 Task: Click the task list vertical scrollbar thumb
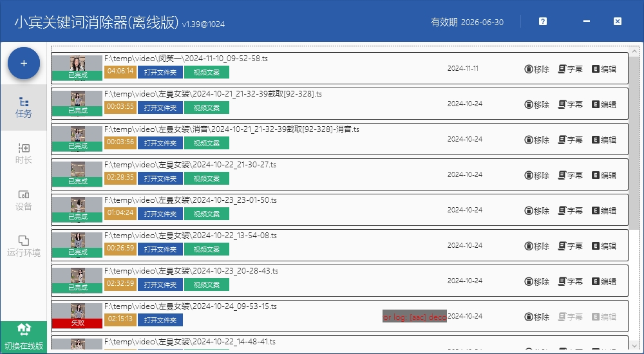pos(634,143)
